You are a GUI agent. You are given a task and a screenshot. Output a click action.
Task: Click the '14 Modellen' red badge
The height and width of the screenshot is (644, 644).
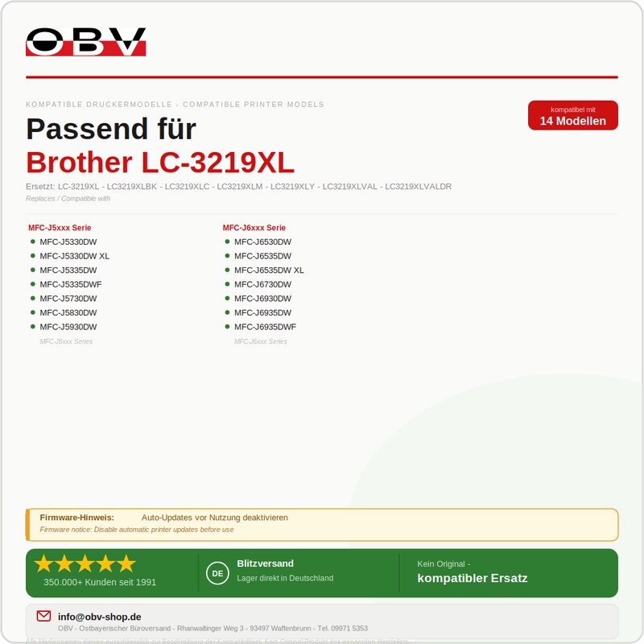coord(573,115)
